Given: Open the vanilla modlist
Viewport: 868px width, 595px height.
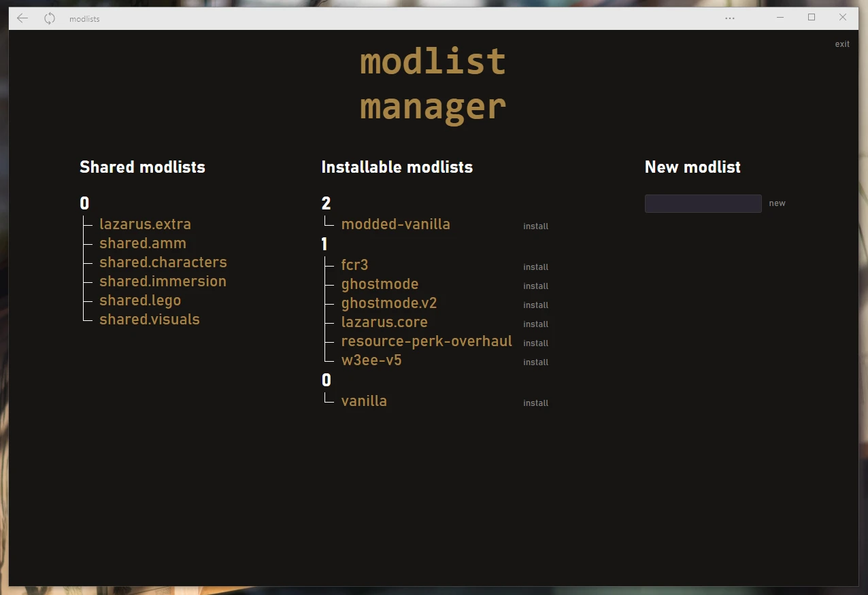Looking at the screenshot, I should pos(364,401).
